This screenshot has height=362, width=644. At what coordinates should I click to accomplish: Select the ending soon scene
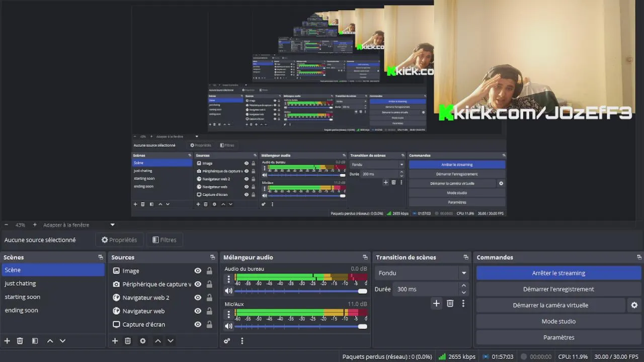pos(53,310)
